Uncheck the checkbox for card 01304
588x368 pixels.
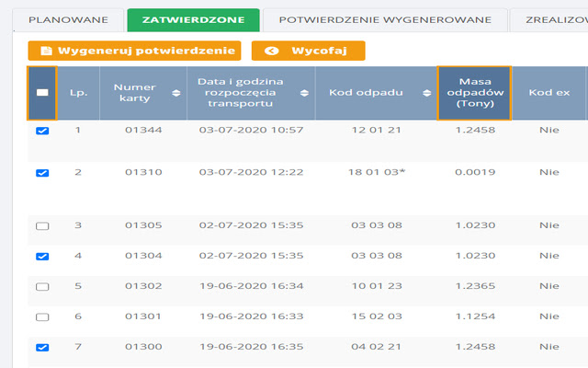point(42,257)
